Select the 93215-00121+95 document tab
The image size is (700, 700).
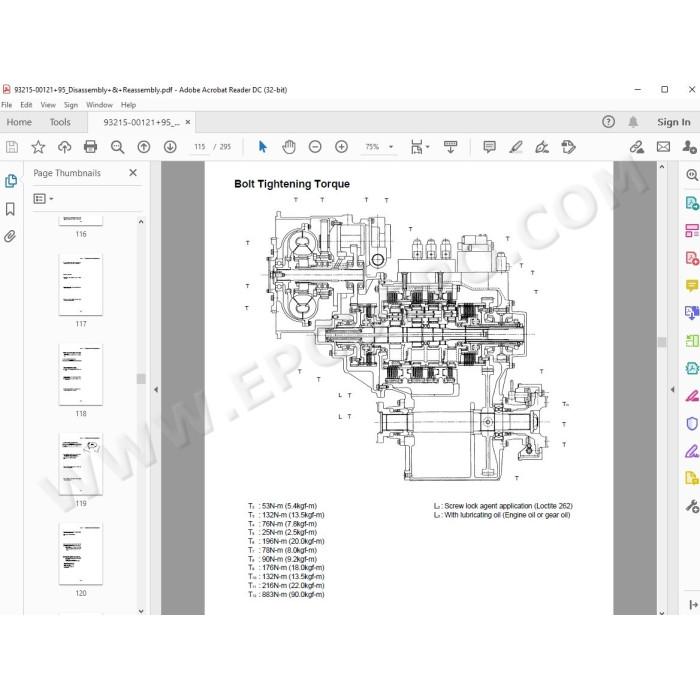coord(142,122)
